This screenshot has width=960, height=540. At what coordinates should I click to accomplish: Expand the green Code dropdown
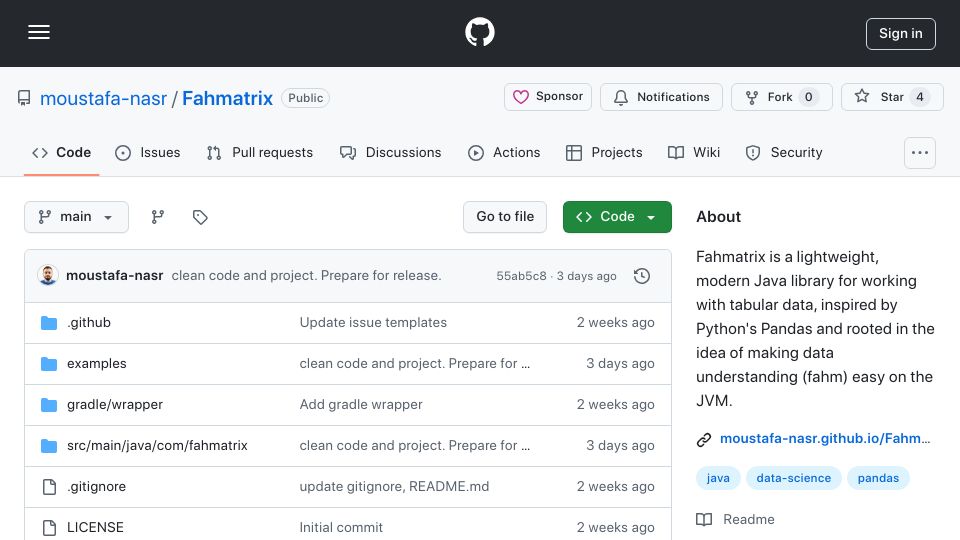[617, 217]
